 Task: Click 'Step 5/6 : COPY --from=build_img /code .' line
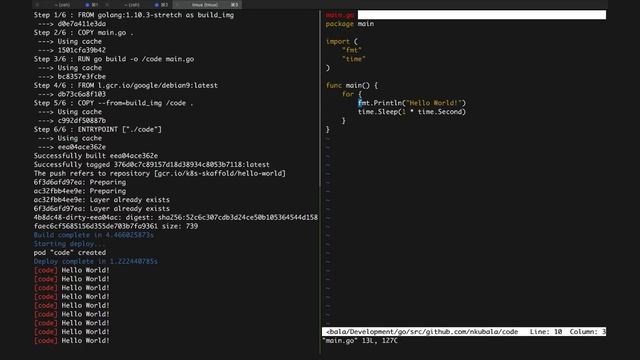coord(113,103)
